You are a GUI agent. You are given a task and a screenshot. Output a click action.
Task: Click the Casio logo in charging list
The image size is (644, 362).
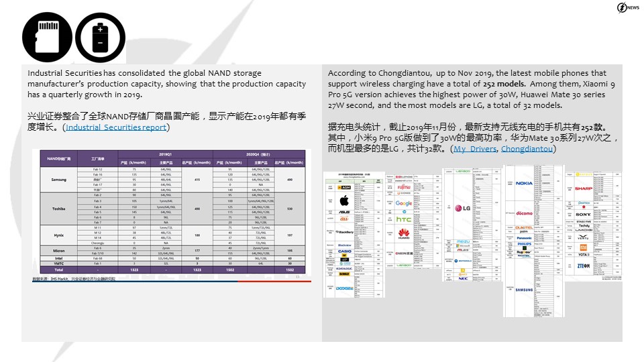click(345, 251)
